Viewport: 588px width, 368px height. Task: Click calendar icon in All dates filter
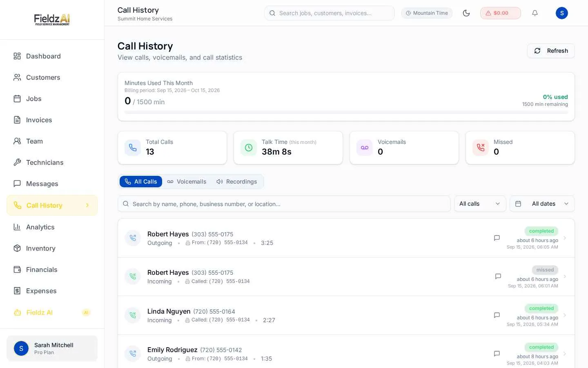click(518, 204)
